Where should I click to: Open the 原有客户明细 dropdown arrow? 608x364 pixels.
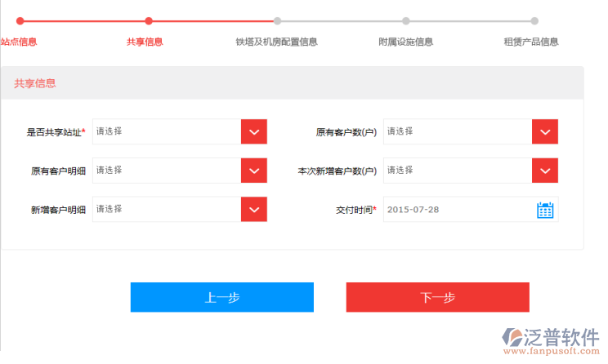click(x=254, y=171)
